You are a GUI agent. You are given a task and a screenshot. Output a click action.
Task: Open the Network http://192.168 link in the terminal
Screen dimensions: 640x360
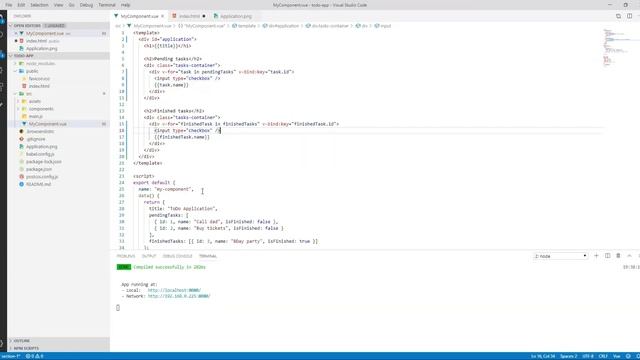pyautogui.click(x=179, y=296)
